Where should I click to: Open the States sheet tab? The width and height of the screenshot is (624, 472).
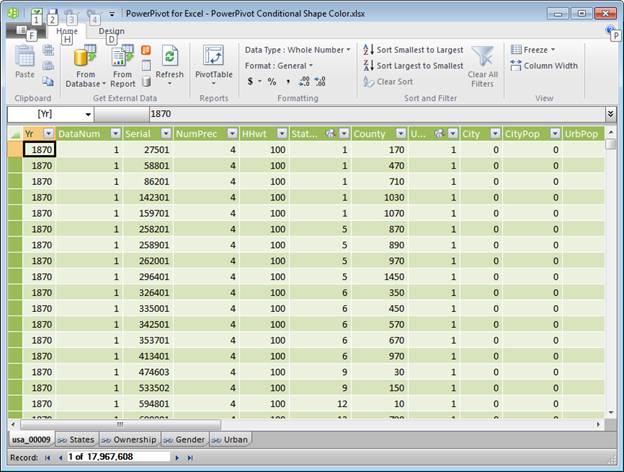(75, 439)
